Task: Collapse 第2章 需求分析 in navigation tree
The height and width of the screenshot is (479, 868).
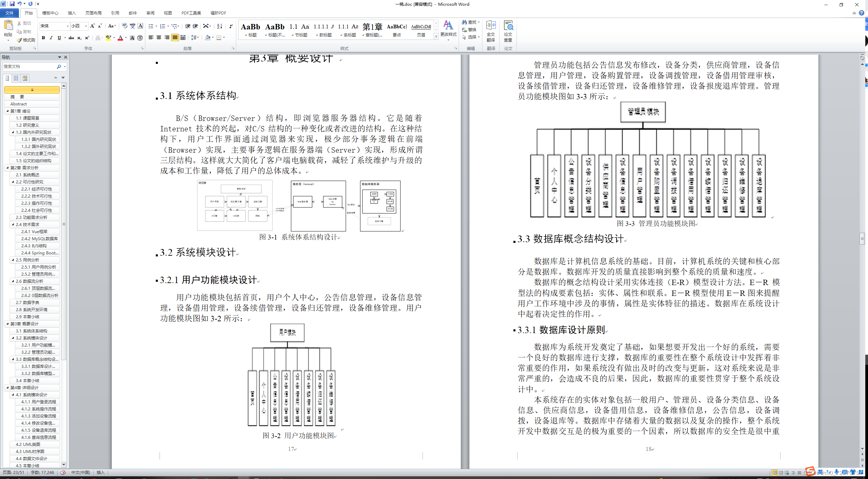Action: click(7, 168)
